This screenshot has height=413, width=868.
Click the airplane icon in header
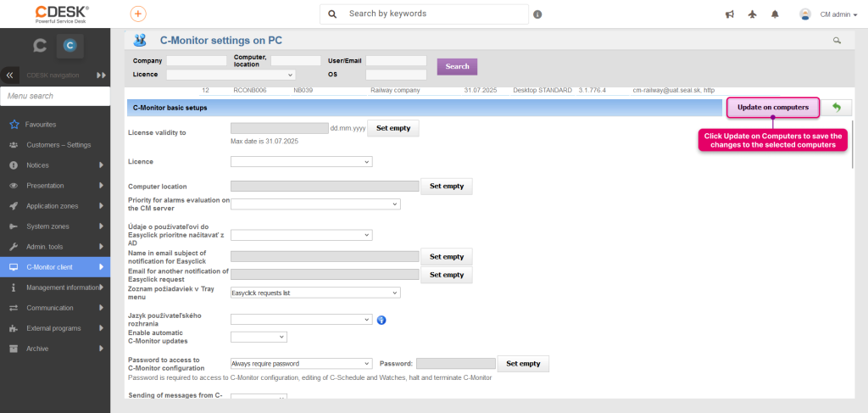(752, 14)
